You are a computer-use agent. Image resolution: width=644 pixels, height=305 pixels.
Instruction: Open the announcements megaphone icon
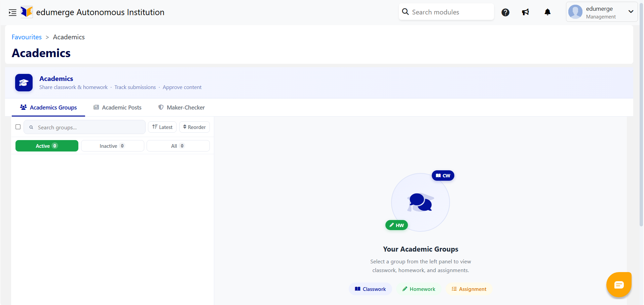pos(525,12)
